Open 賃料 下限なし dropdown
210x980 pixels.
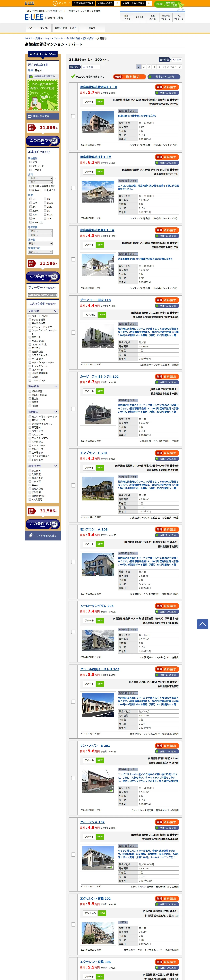pyautogui.click(x=40, y=178)
